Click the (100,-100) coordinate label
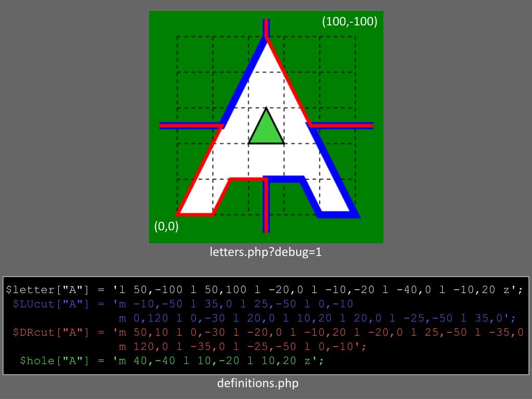Screen dimensions: 532x399 pyautogui.click(x=350, y=21)
